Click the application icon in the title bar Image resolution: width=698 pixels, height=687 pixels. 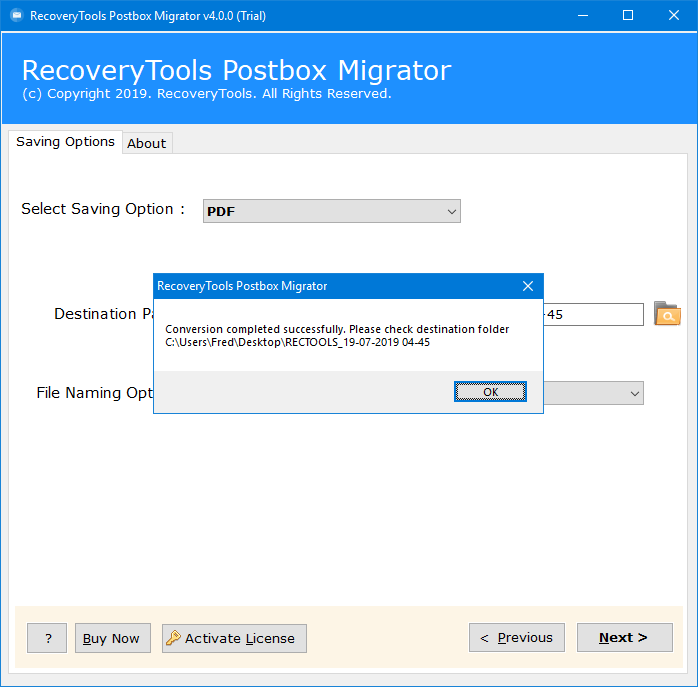[17, 16]
